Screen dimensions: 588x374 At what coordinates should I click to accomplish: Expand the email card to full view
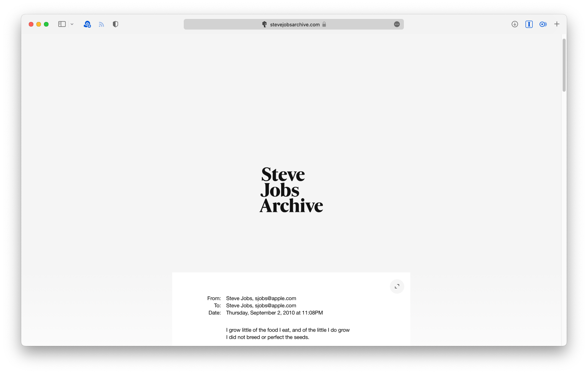pyautogui.click(x=397, y=286)
